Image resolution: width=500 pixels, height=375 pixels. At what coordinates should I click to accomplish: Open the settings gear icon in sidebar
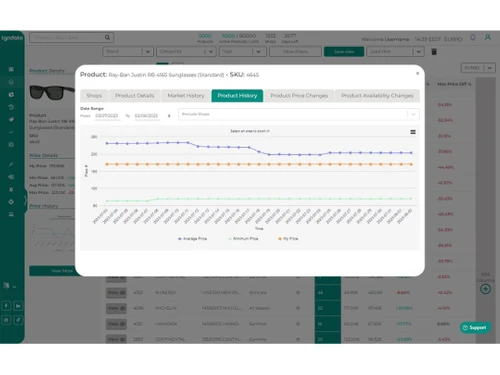11,202
